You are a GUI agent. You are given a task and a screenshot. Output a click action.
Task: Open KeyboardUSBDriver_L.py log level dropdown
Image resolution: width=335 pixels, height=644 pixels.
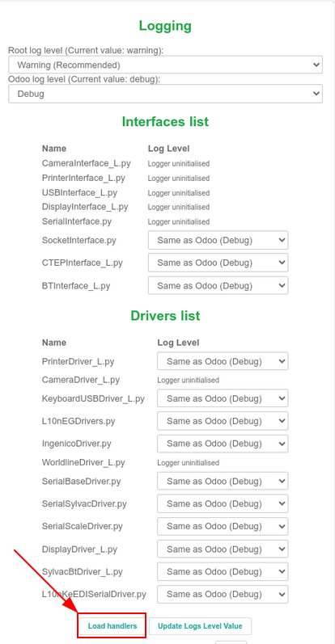tap(223, 398)
